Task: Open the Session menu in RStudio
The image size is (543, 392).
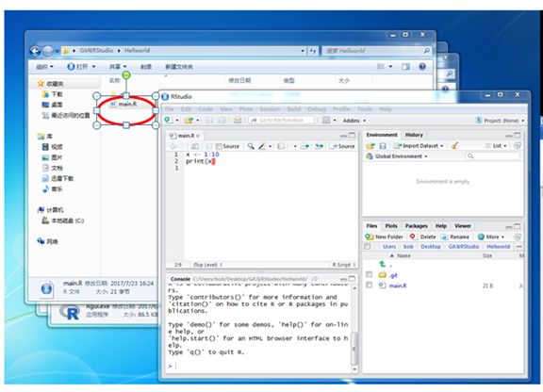Action: pyautogui.click(x=270, y=109)
